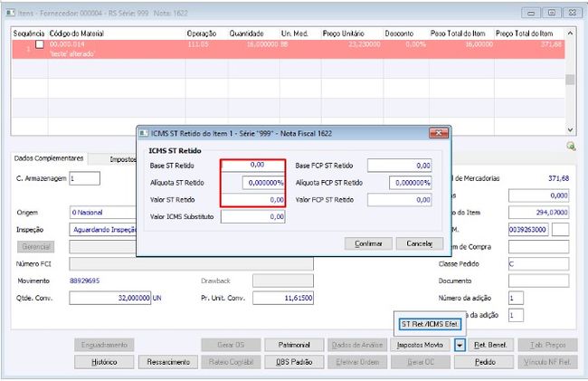Click the Classe Pedido field
Image resolution: width=588 pixels, height=381 pixels.
[539, 264]
